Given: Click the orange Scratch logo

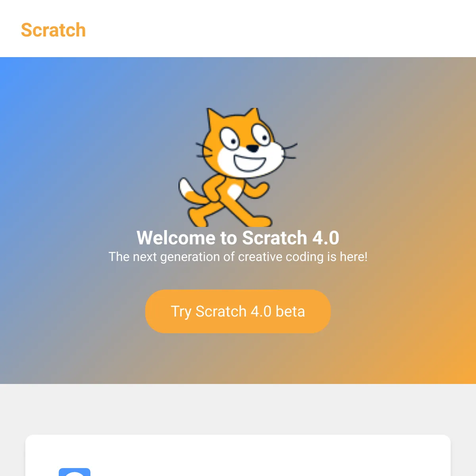Looking at the screenshot, I should coord(53,30).
